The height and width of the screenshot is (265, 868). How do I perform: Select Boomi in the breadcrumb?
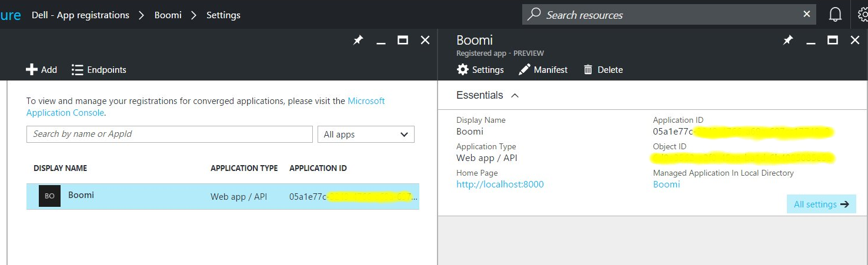pyautogui.click(x=168, y=15)
